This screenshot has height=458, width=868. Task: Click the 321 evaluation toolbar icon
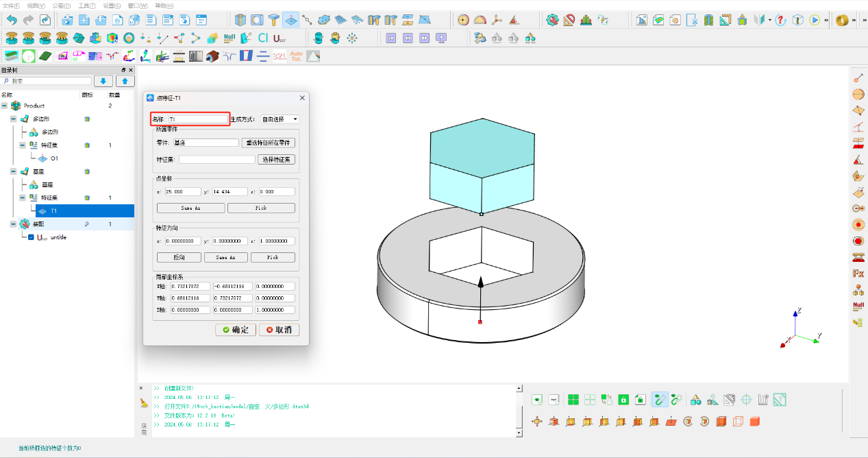tap(279, 56)
